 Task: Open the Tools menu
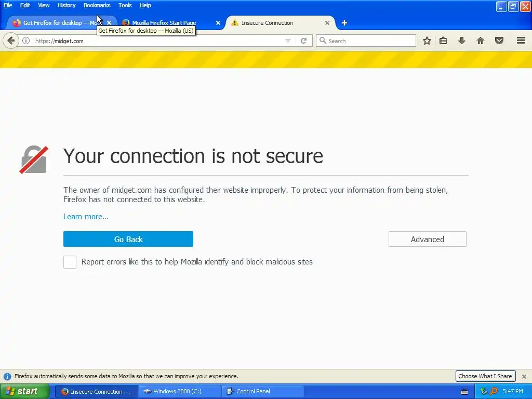click(x=125, y=5)
